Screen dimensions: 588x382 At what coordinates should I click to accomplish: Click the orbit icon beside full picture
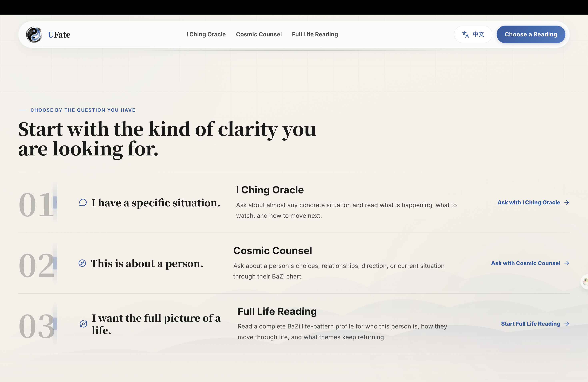84,324
